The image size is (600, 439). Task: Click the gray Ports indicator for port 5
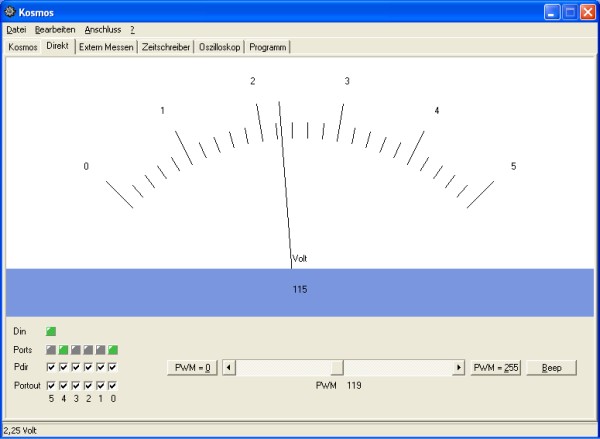[x=51, y=350]
